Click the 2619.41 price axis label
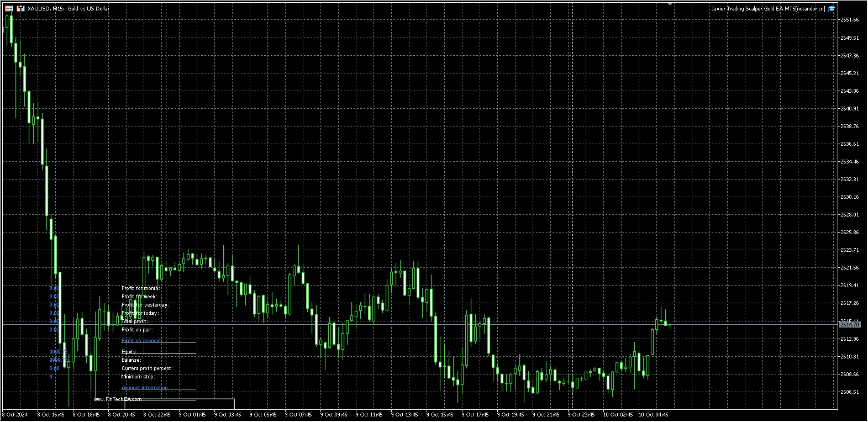Image resolution: width=868 pixels, height=422 pixels. point(849,286)
